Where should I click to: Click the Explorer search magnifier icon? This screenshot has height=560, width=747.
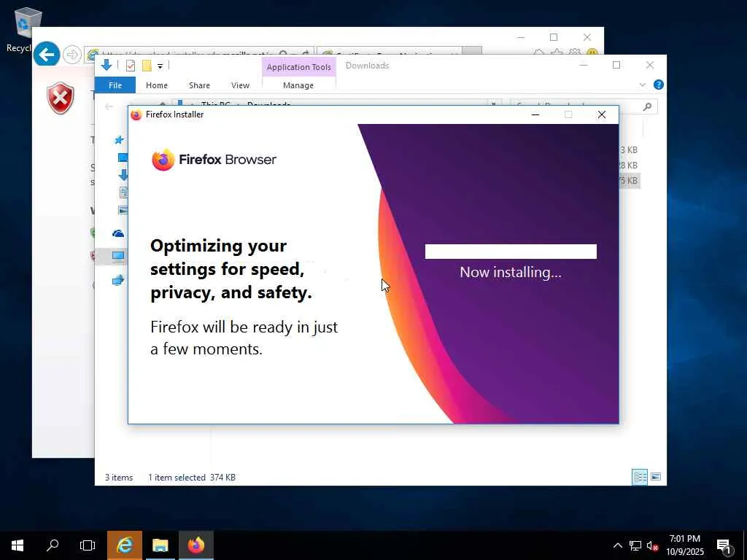(647, 106)
